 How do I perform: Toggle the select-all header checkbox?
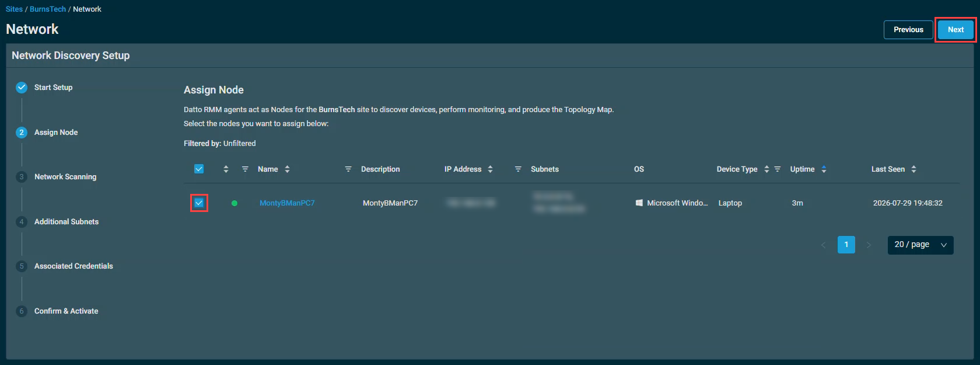click(199, 169)
